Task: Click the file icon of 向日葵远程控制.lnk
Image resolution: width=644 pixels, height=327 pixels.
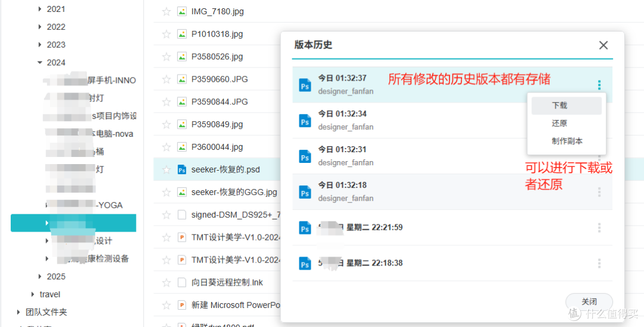Action: click(x=181, y=283)
